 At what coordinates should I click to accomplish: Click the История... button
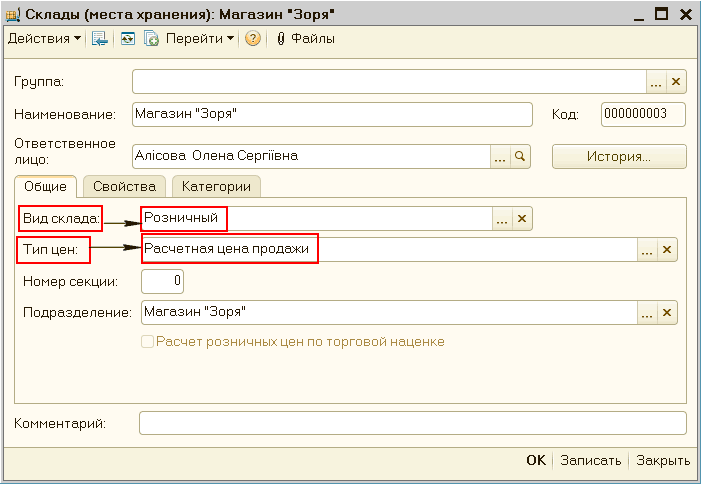point(619,157)
